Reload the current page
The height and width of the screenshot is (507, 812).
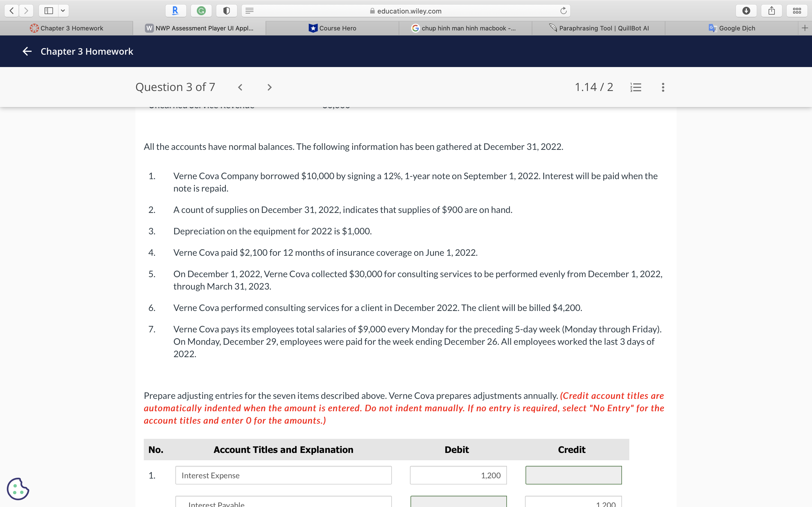563,10
